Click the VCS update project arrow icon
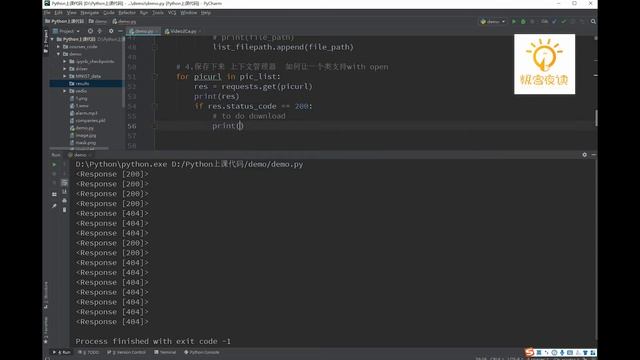 tap(554, 21)
